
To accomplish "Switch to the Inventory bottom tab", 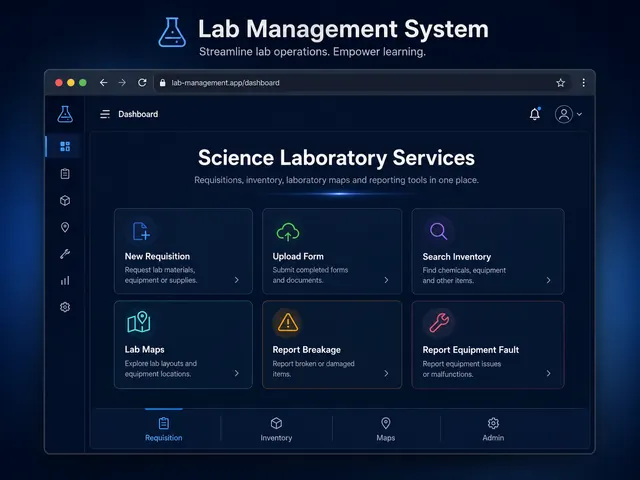I will (276, 429).
